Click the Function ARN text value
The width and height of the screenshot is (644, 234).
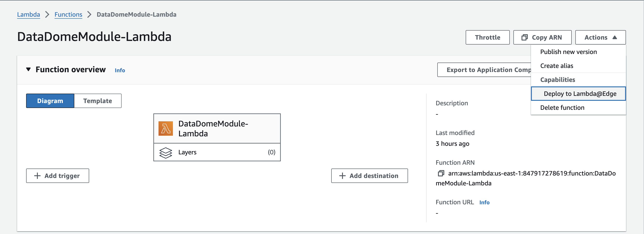526,178
